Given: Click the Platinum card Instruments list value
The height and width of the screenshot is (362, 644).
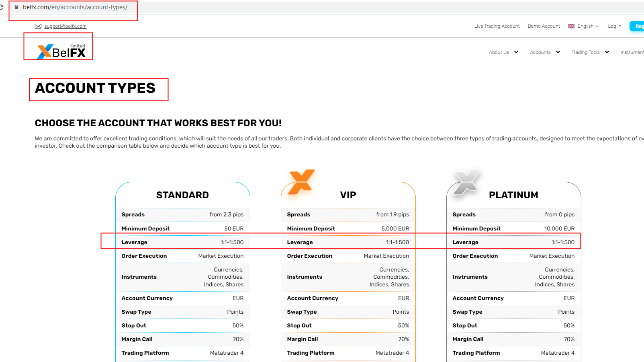Looking at the screenshot, I should [x=555, y=277].
